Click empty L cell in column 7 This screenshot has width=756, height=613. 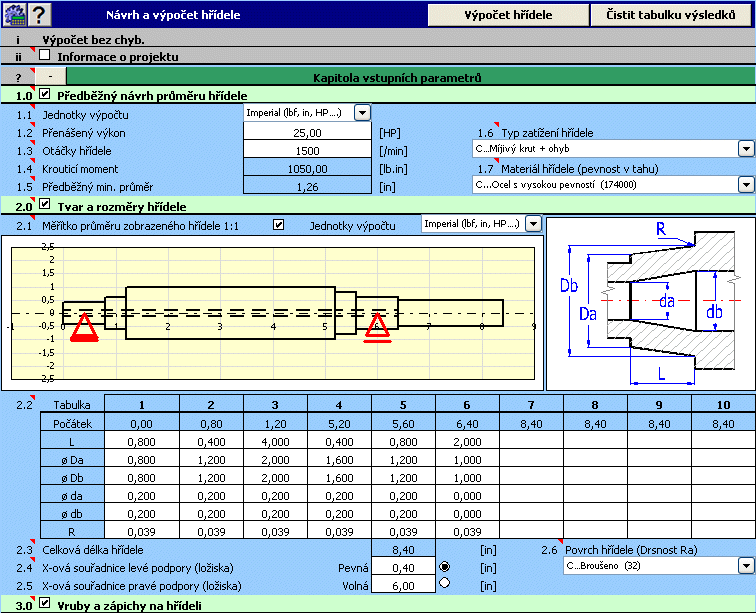pos(531,441)
